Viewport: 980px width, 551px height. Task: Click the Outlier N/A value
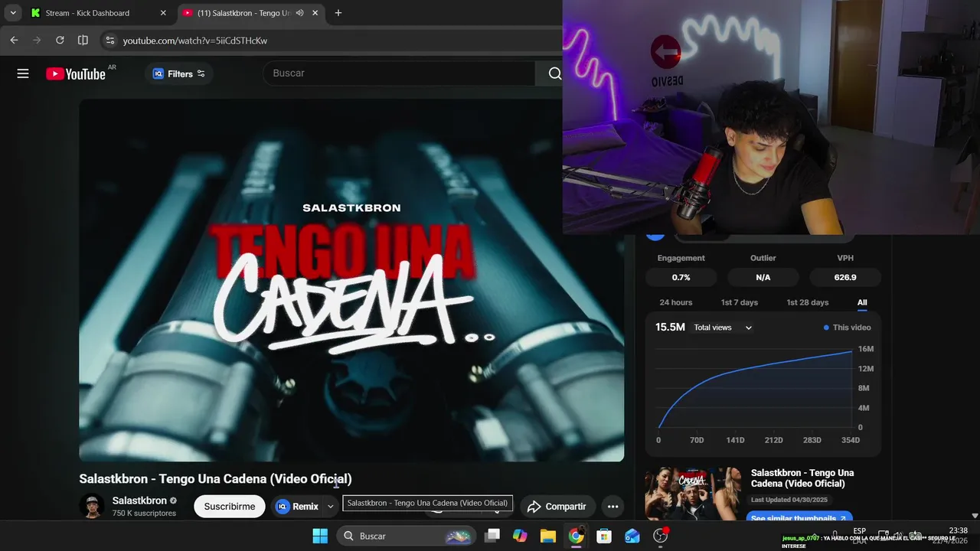pos(763,277)
